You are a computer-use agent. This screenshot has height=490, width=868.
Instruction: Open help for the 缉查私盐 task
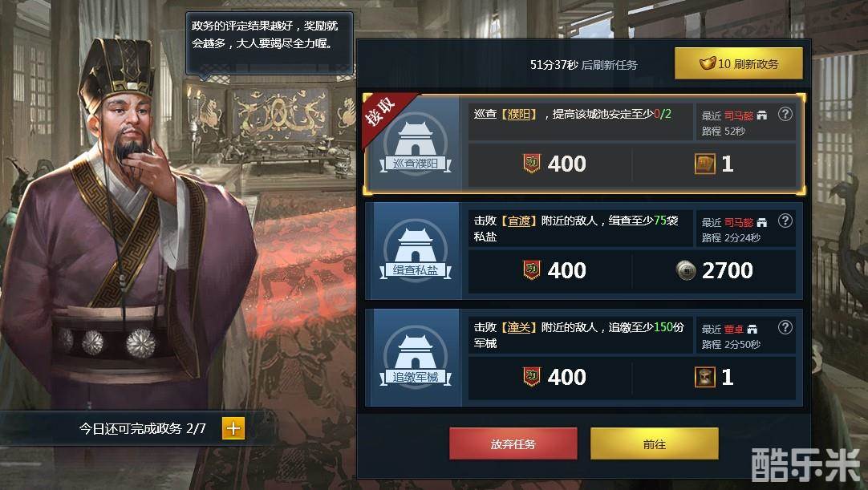tap(785, 221)
